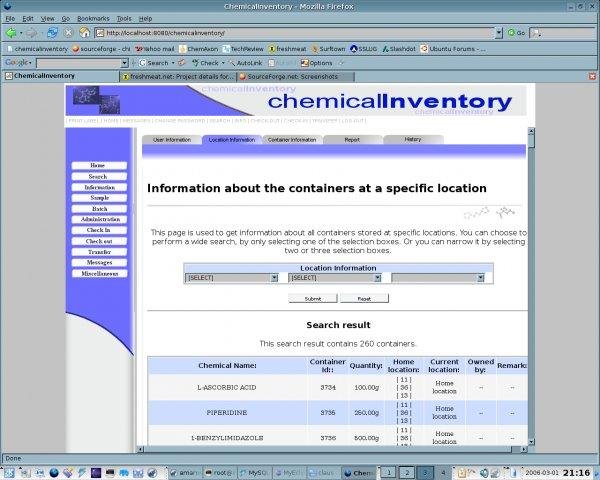Click the Google toolbar search input field
Image resolution: width=600 pixels, height=480 pixels.
79,63
